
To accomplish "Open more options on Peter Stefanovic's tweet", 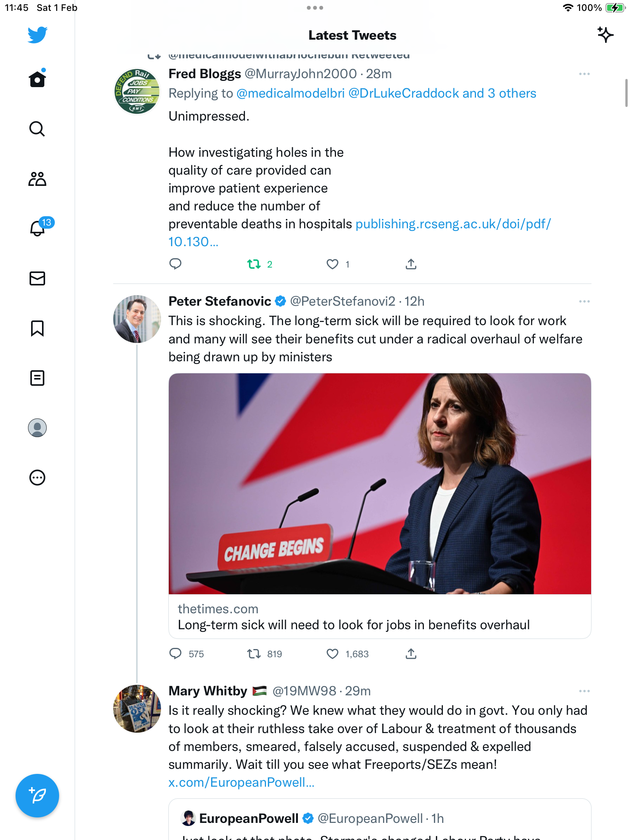I will coord(584,301).
